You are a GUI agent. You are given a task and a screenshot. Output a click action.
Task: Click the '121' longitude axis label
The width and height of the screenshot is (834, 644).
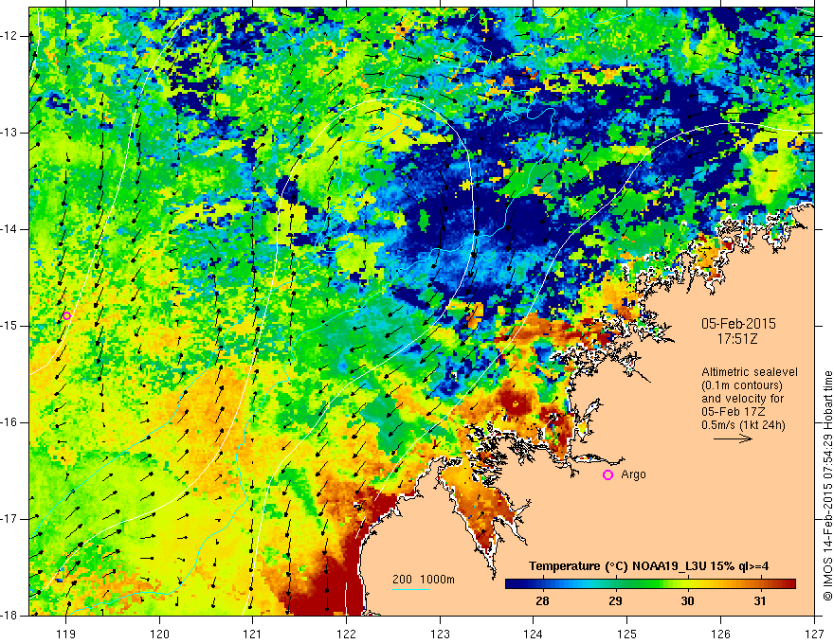253,634
